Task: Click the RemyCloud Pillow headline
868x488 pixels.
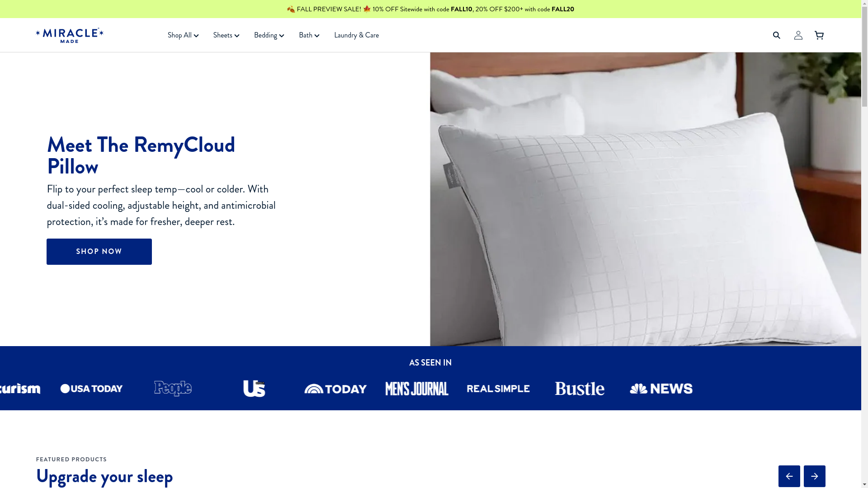Action: [141, 155]
